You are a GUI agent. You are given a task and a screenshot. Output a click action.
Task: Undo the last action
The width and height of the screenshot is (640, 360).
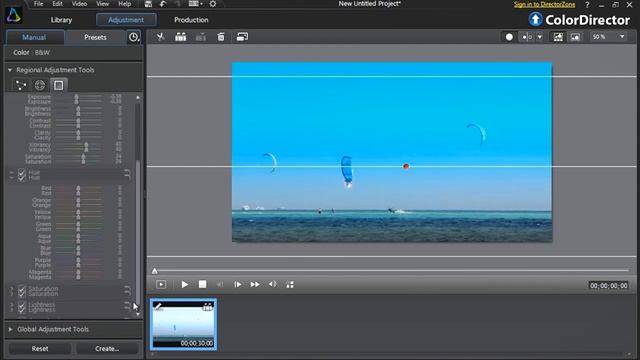(x=163, y=4)
